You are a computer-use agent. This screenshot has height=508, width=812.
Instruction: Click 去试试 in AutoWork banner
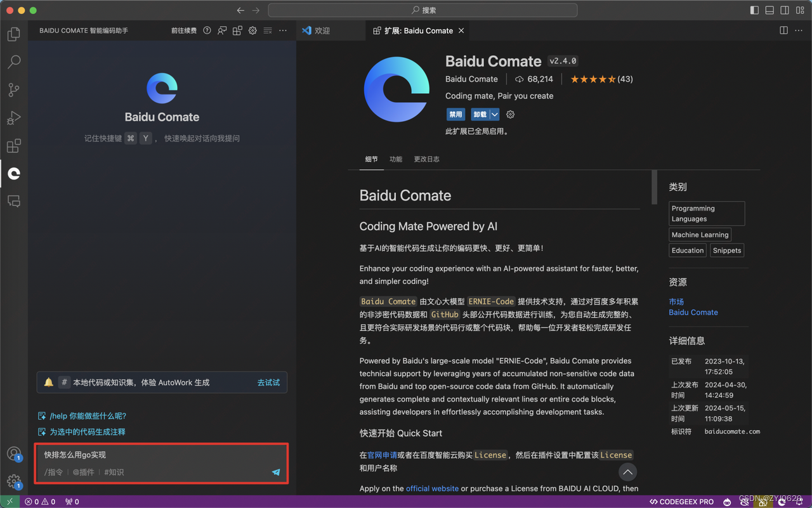click(268, 382)
